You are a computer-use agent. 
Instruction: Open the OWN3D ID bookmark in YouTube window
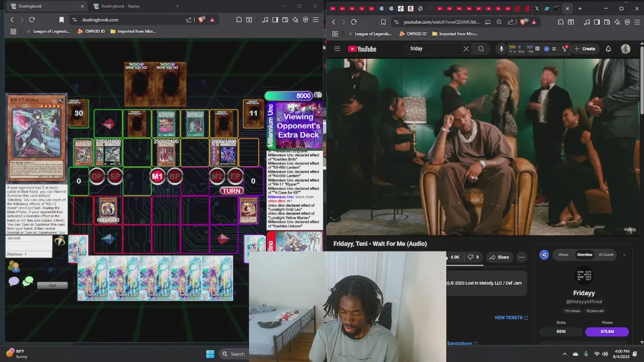(x=413, y=34)
